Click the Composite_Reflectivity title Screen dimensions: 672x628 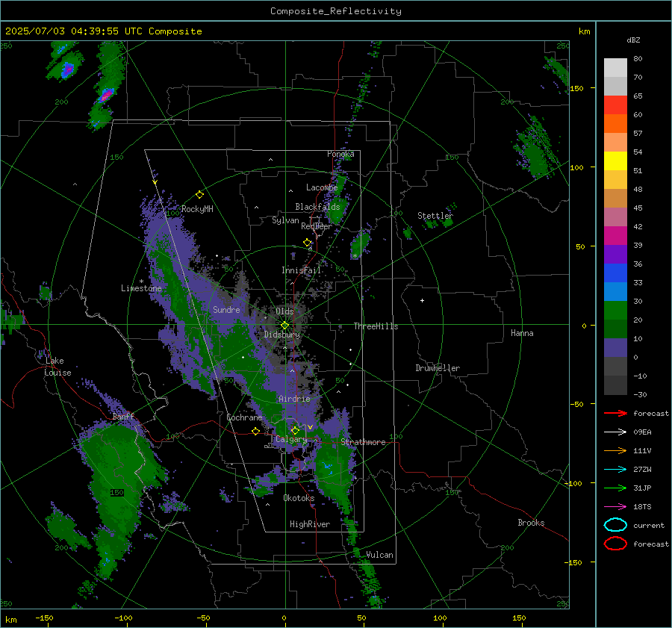tap(335, 11)
